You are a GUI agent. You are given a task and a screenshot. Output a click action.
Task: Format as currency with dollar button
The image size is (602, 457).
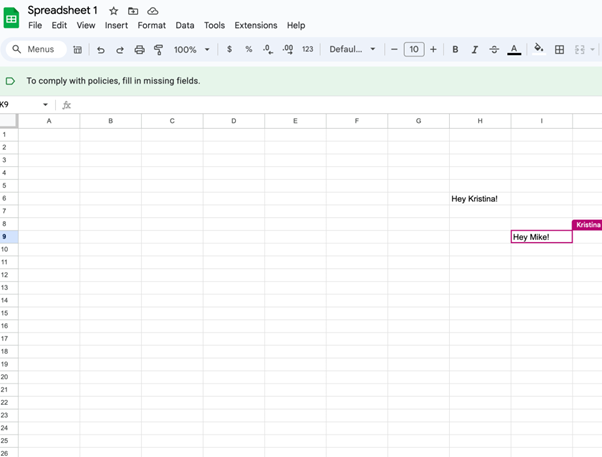click(229, 49)
